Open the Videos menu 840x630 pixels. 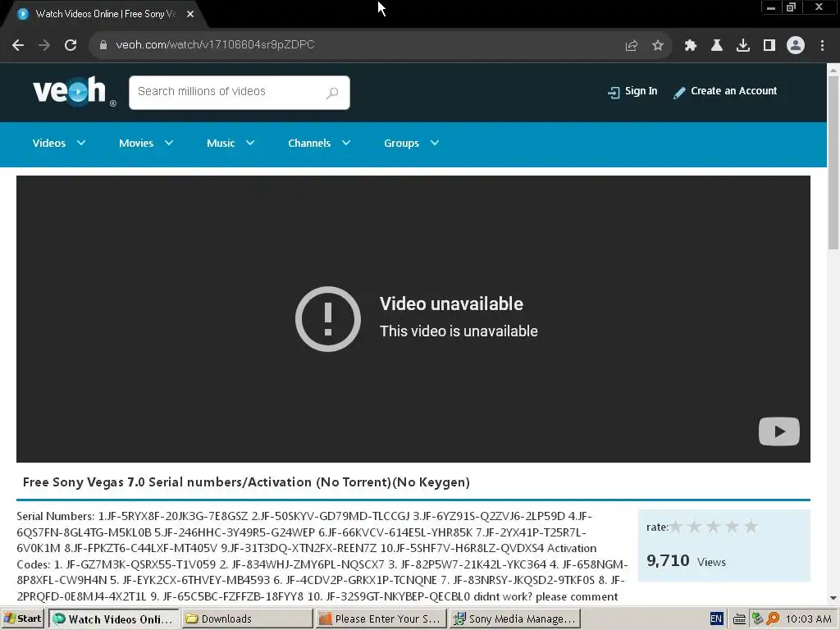coord(48,143)
